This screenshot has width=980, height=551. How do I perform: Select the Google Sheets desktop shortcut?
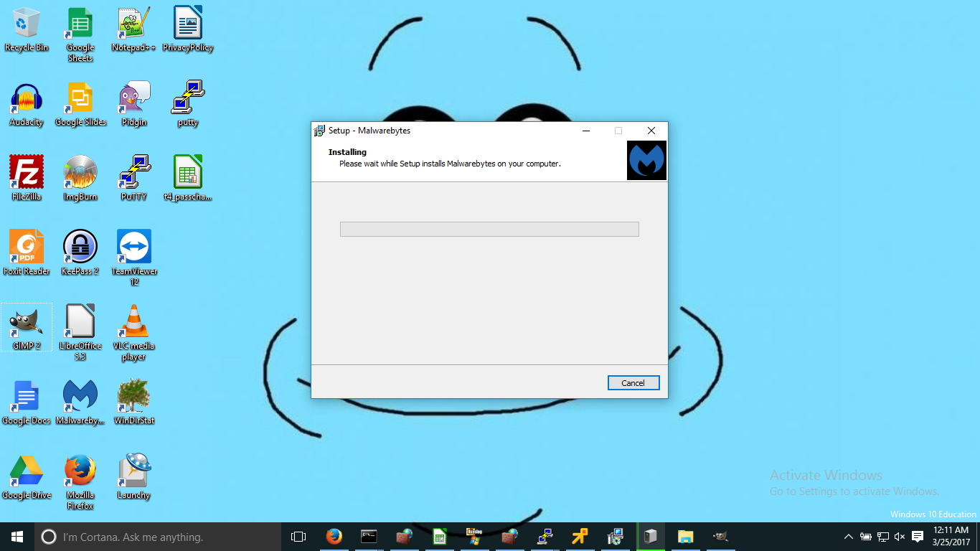80,34
